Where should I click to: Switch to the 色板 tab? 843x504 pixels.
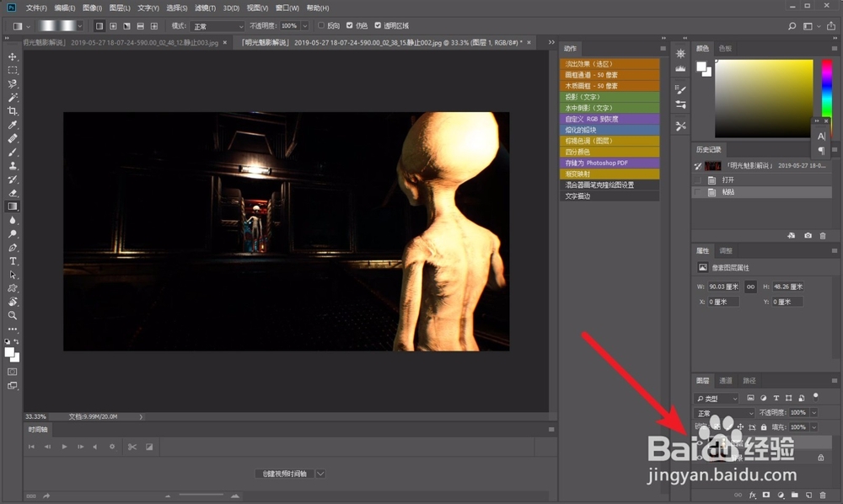click(725, 48)
